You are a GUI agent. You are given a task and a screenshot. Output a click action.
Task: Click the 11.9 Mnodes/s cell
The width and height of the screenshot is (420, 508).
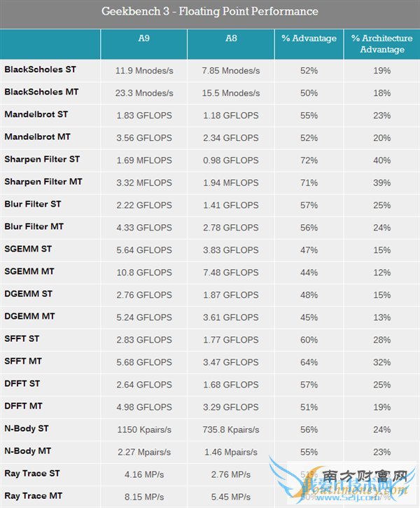coord(144,71)
